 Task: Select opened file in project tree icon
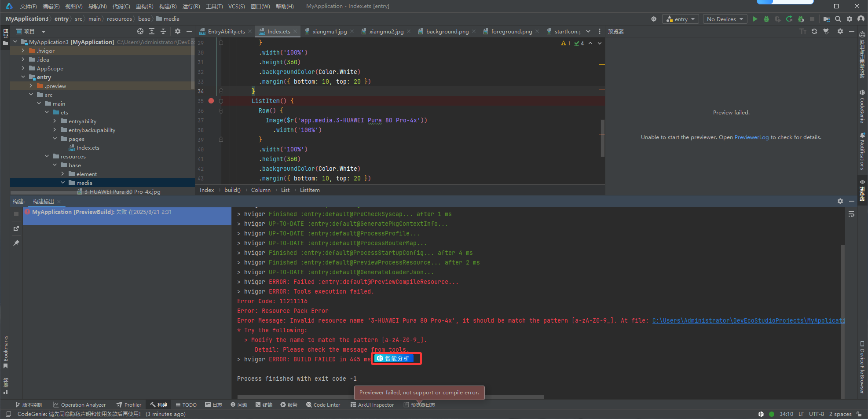140,31
